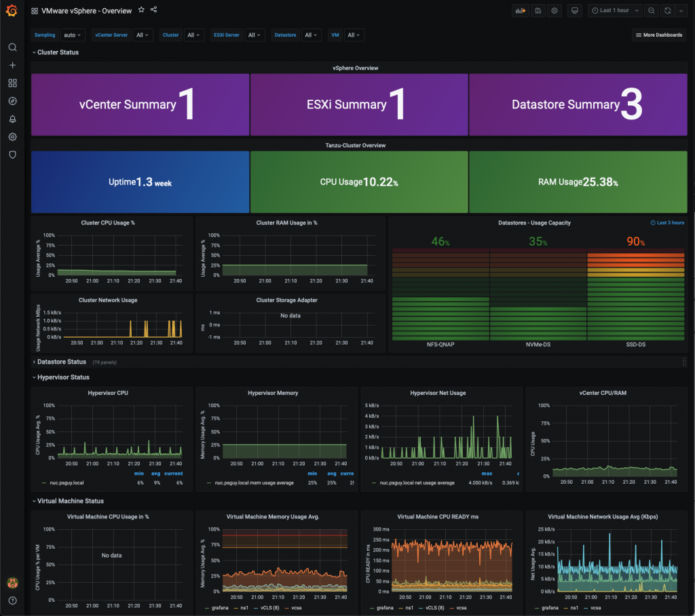Open the Cluster RAM Usage in % panel title
695x616 pixels.
tap(287, 223)
